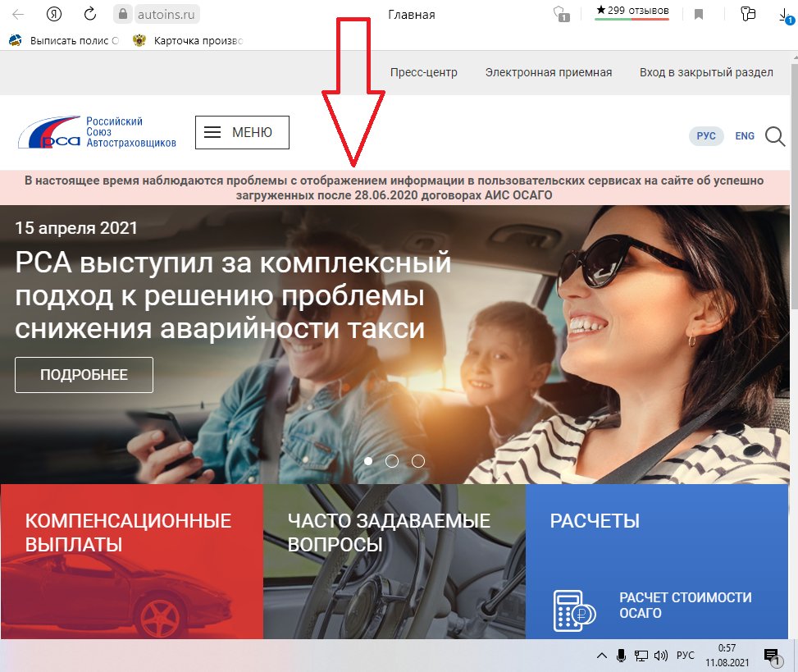Open site search with the magnifier icon
The height and width of the screenshot is (672, 798).
pos(775,136)
